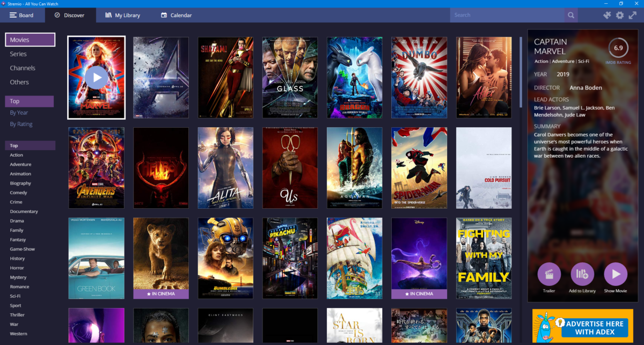Open the Aquaman movie poster
Screen dimensions: 644x345
[354, 167]
